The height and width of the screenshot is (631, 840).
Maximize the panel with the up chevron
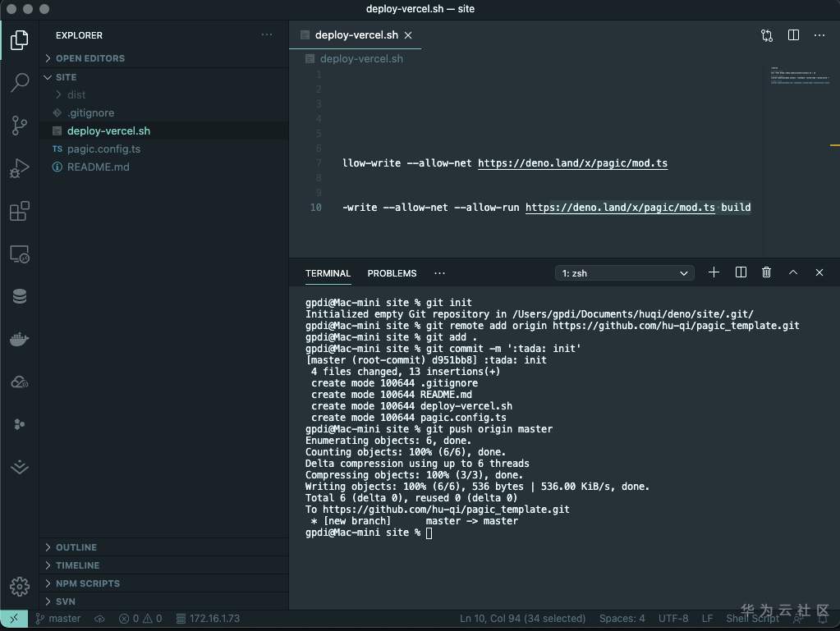click(x=793, y=272)
